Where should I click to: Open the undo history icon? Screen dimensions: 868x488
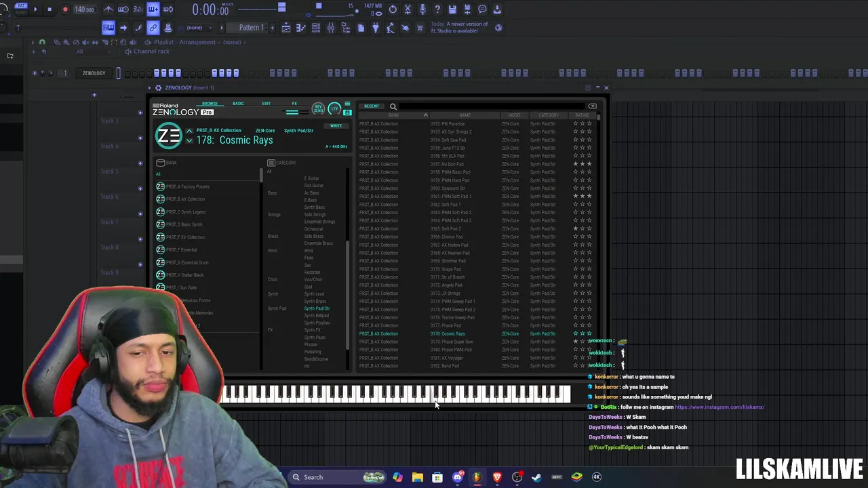point(393,9)
